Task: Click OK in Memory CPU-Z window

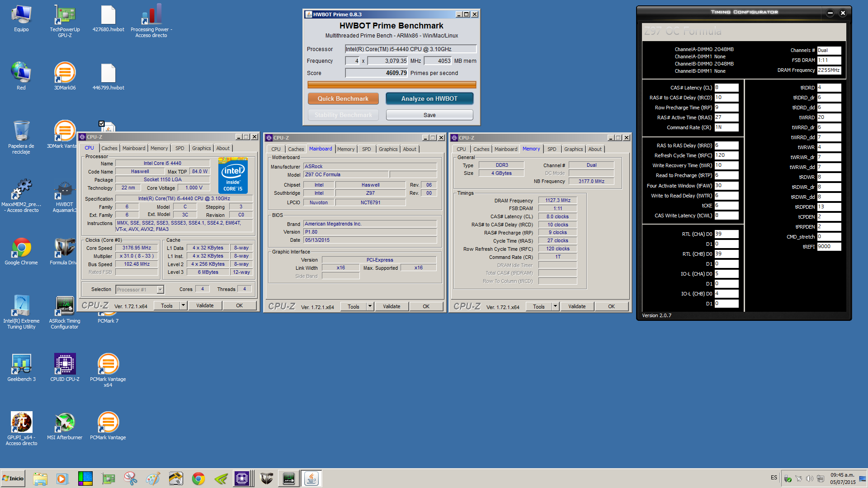Action: coord(611,306)
